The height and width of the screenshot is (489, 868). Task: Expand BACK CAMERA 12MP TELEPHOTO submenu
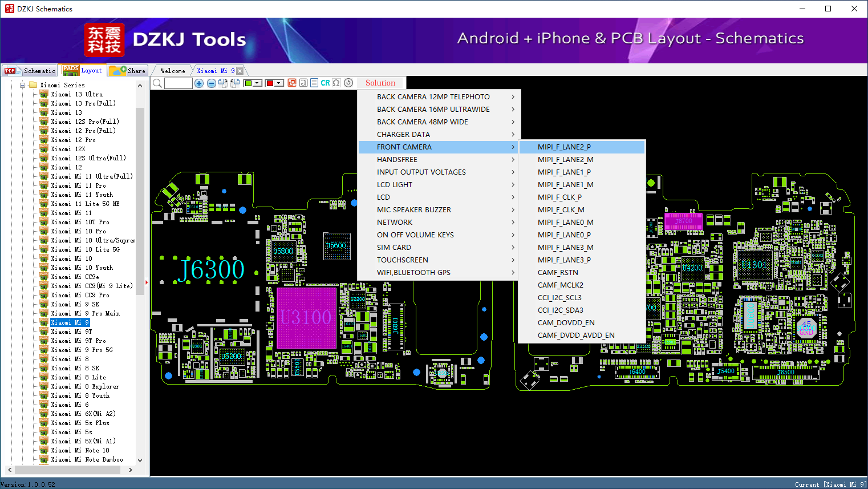click(x=438, y=97)
